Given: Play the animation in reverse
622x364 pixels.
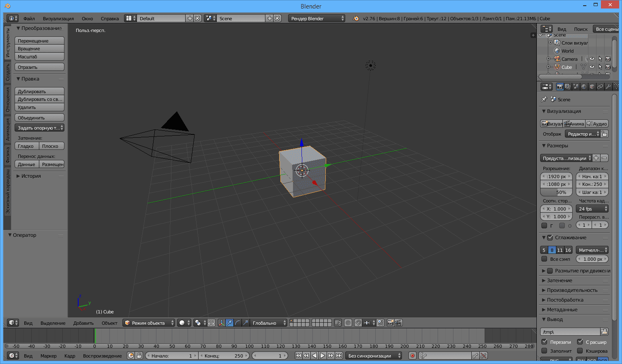Looking at the screenshot, I should [314, 355].
